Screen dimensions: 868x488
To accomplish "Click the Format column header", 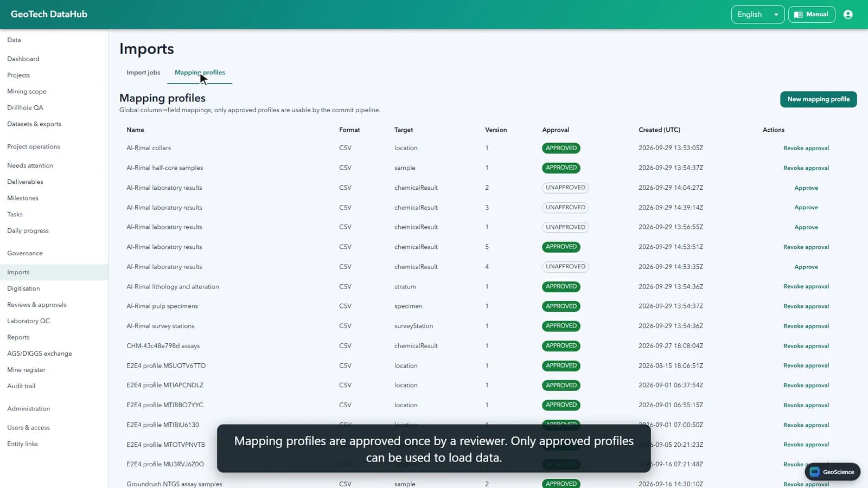I will coord(349,130).
